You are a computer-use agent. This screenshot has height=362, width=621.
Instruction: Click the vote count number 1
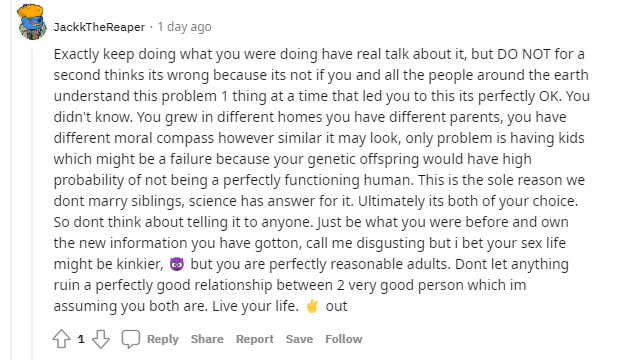81,339
